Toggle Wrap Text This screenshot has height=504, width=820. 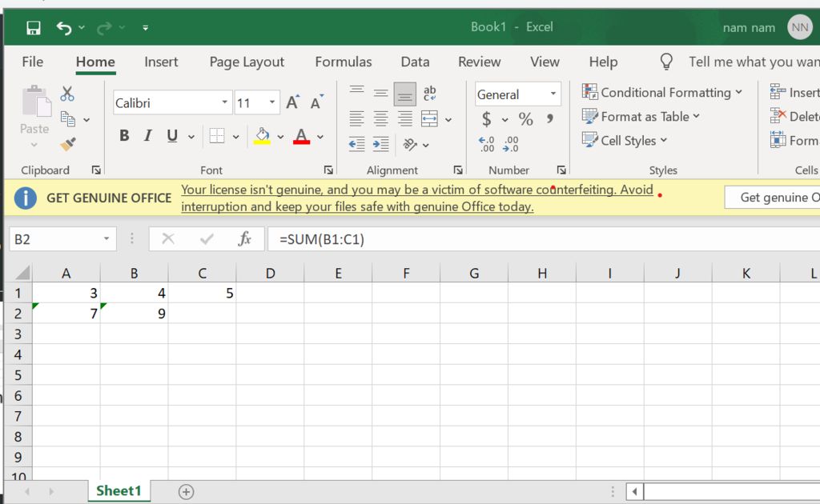click(x=429, y=94)
